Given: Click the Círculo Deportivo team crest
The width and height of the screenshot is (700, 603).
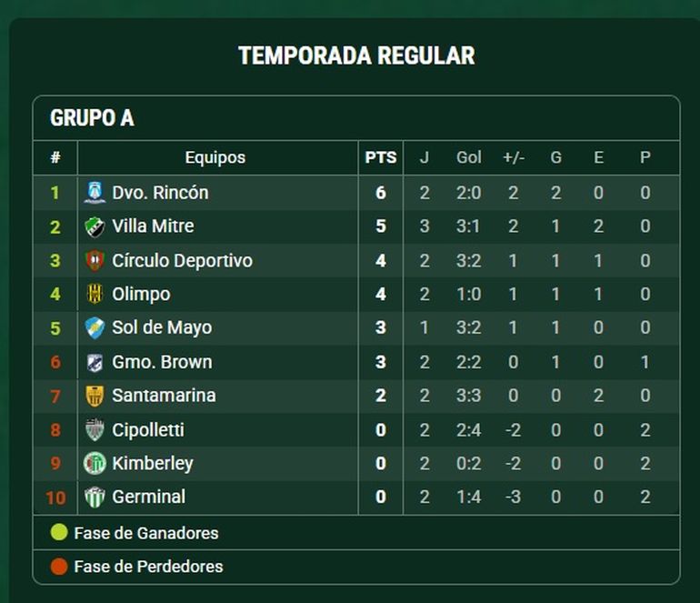Looking at the screenshot, I should pos(95,260).
